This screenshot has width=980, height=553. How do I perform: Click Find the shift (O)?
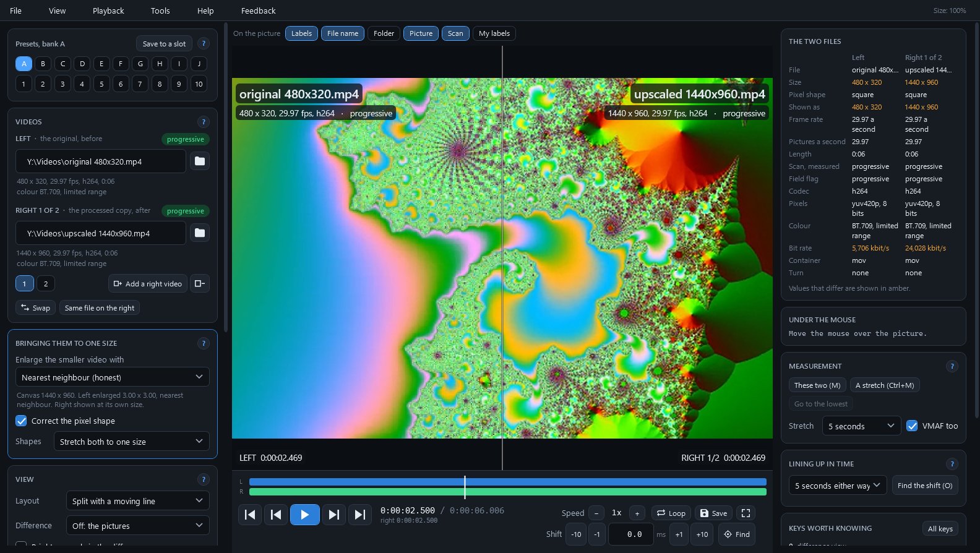coord(925,486)
